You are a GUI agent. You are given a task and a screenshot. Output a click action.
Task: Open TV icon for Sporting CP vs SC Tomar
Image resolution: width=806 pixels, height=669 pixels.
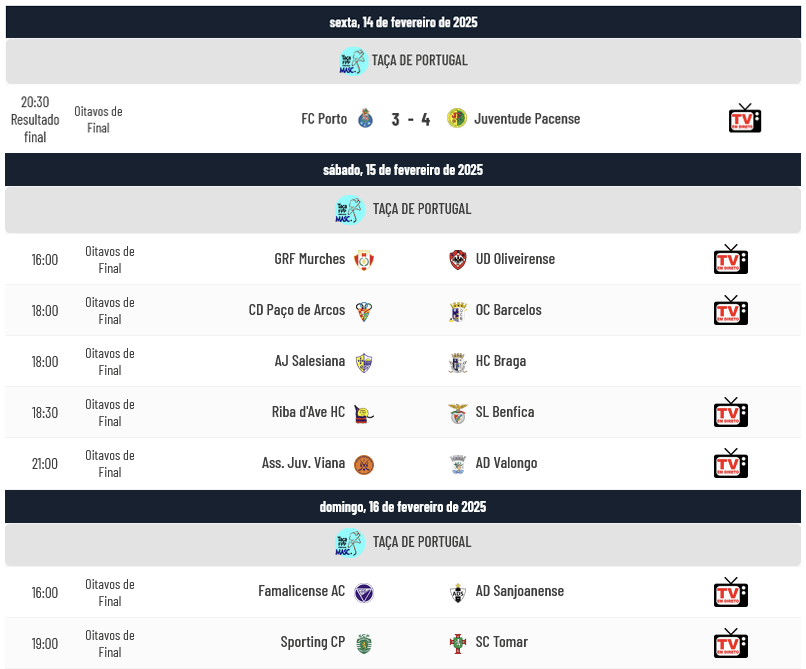(731, 643)
